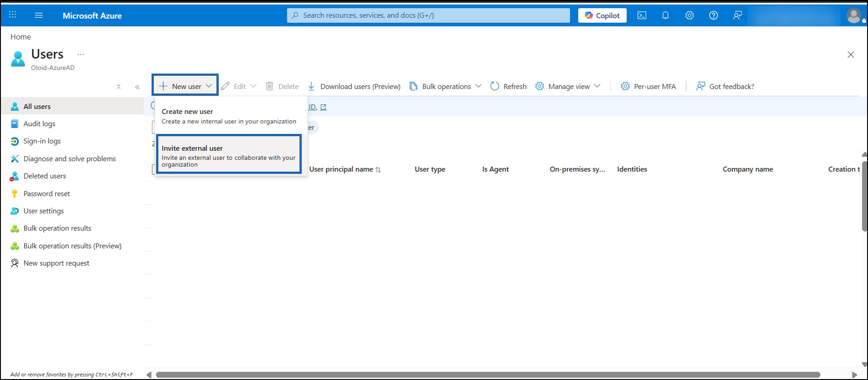Click the horizontal scrollbar right arrow

tap(854, 375)
